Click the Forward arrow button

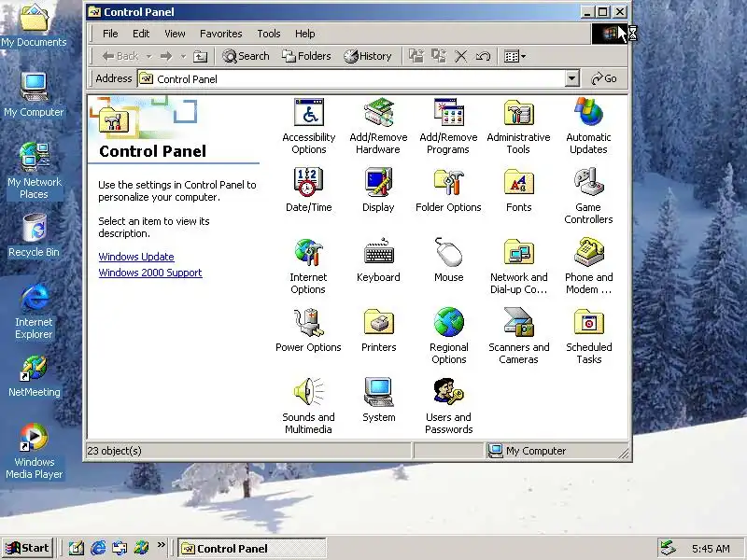coord(166,56)
